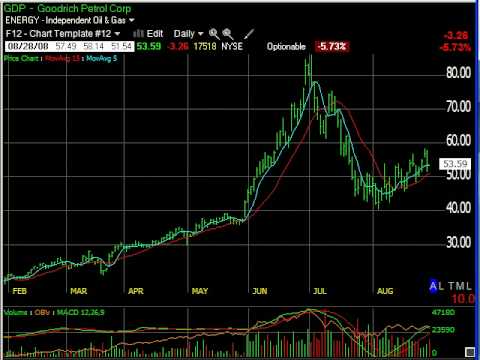Click the red -5.73% percent change badge
This screenshot has height=360, width=480.
pyautogui.click(x=332, y=46)
